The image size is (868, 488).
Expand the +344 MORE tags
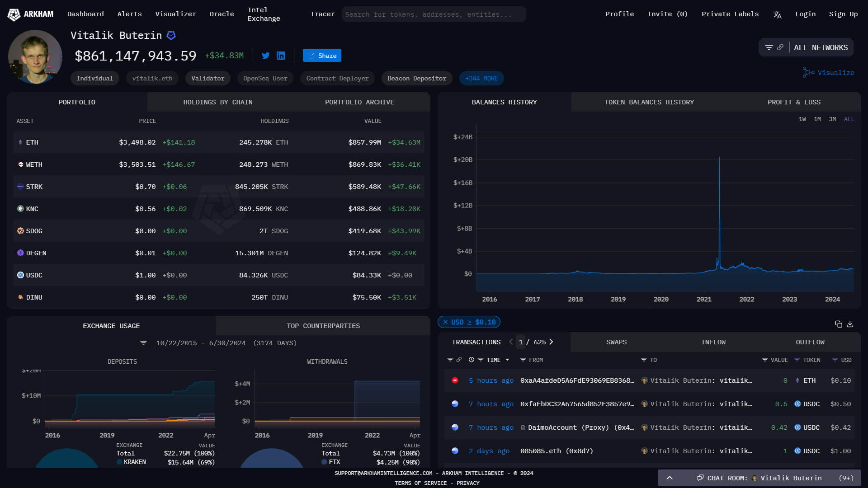coord(481,78)
